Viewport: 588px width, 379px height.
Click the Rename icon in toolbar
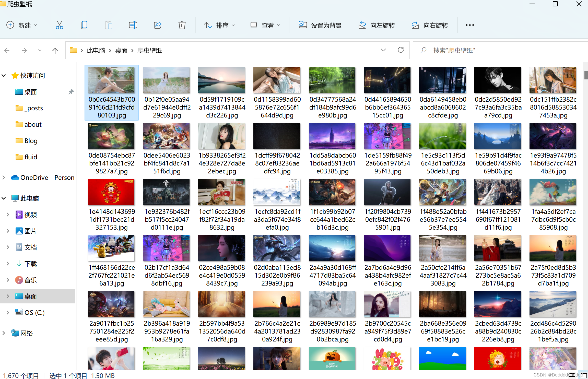(x=133, y=25)
